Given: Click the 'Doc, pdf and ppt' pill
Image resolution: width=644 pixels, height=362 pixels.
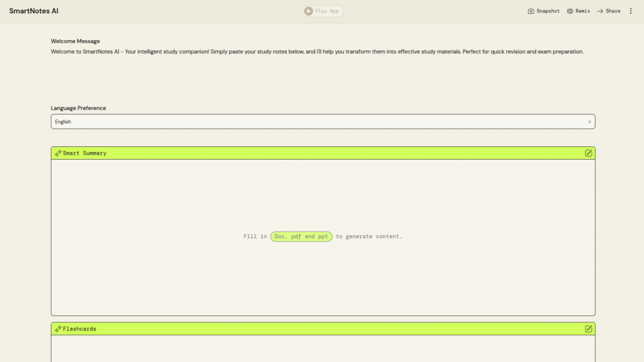Looking at the screenshot, I should click(x=301, y=237).
